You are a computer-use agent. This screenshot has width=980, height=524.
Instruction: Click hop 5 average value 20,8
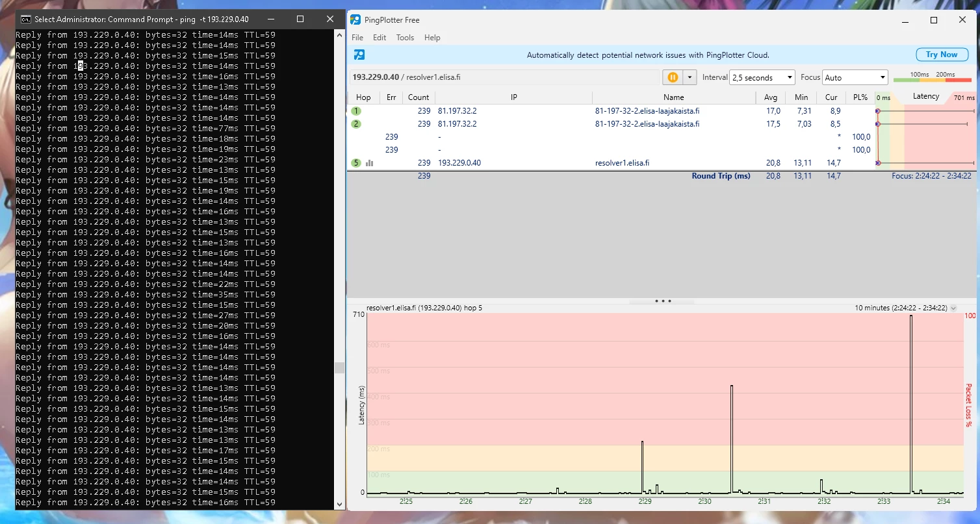tap(773, 163)
